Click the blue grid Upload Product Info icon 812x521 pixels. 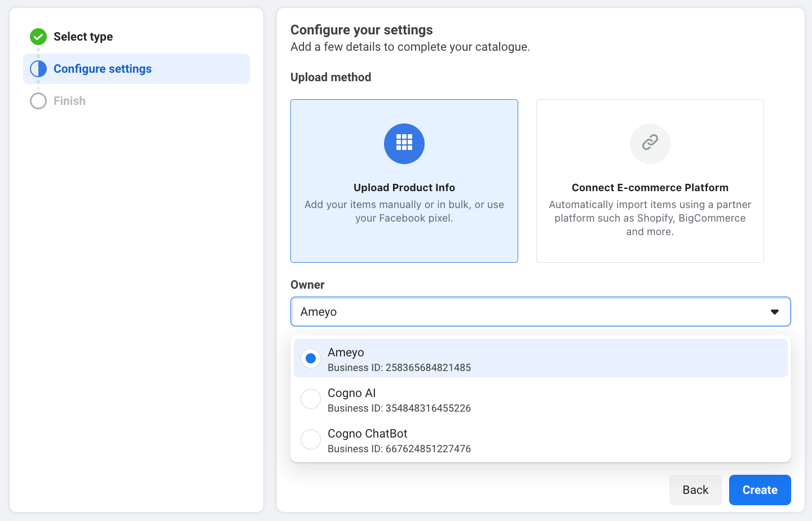coord(404,144)
